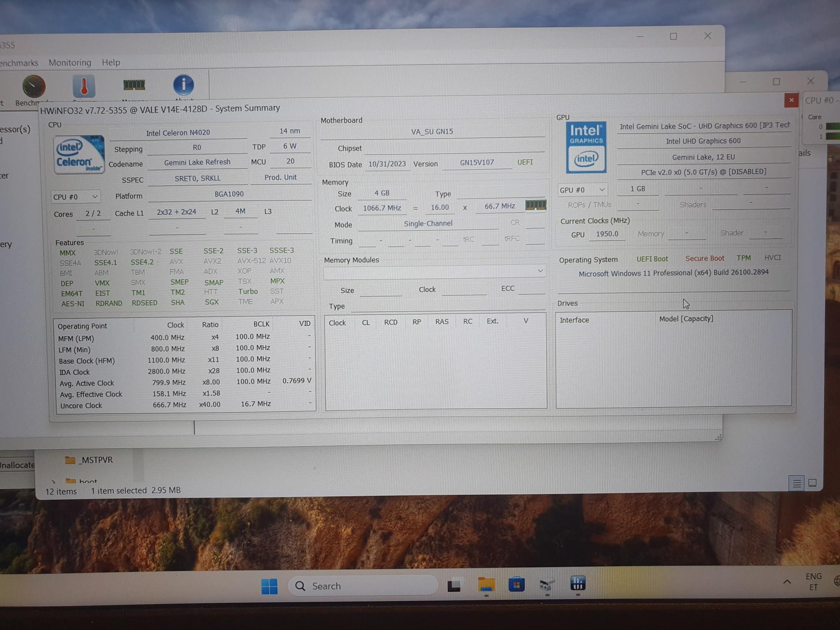Click 'Intel UHD Graphics 600' GPU name
This screenshot has width=840, height=630.
[703, 141]
